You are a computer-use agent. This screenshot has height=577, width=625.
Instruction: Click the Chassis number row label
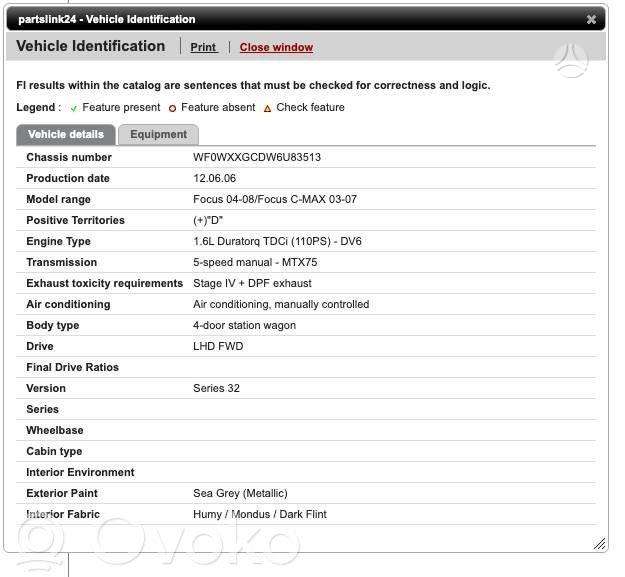(69, 157)
